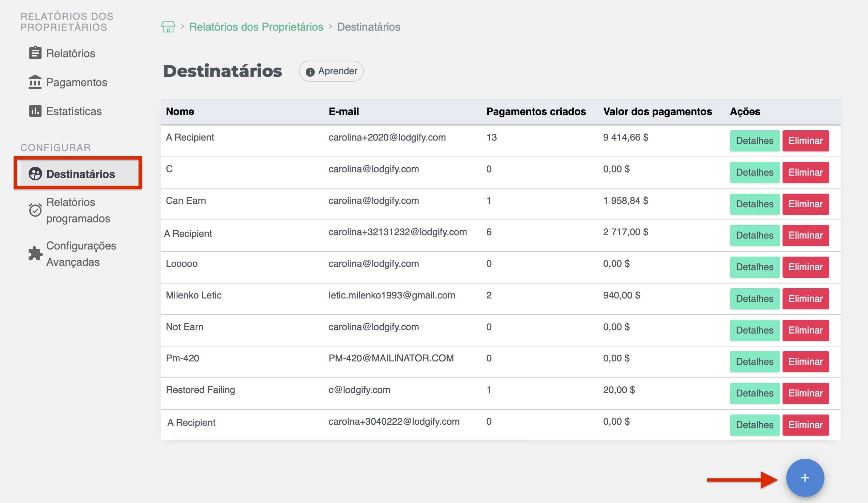Eliminar the Pm-420 recipient
868x503 pixels.
tap(805, 361)
